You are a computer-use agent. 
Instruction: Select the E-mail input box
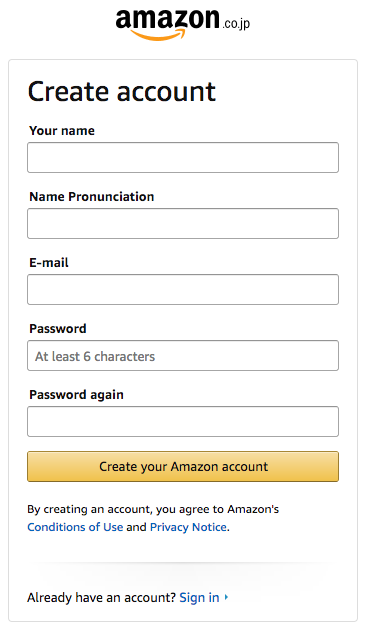click(183, 289)
